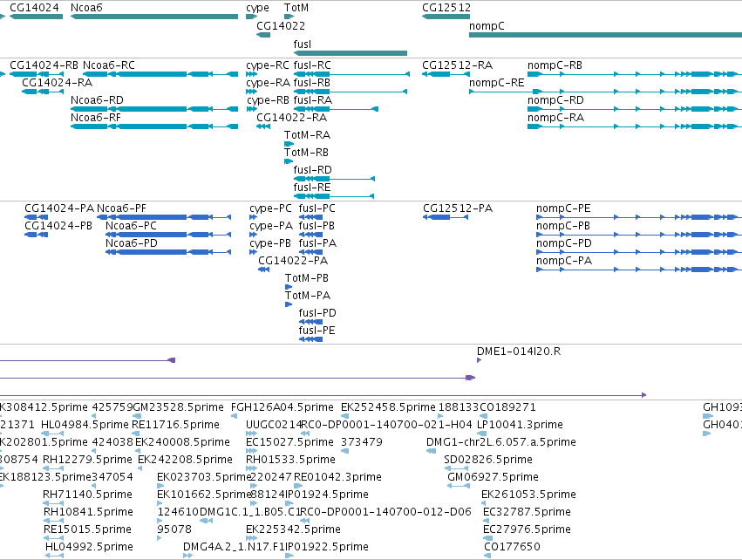The height and width of the screenshot is (560, 742).
Task: Select EST RH12279.5prime
Action: pos(53,468)
